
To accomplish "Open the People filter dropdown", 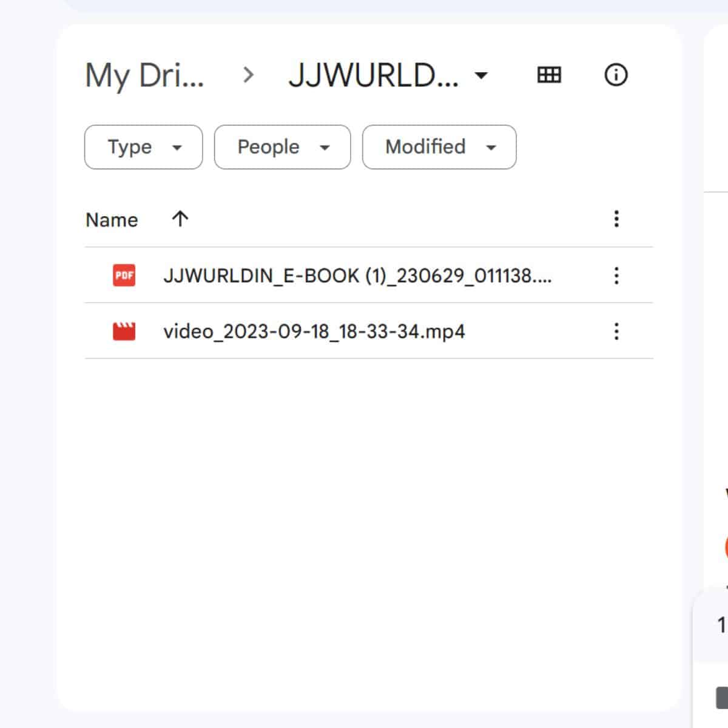I will (x=281, y=147).
